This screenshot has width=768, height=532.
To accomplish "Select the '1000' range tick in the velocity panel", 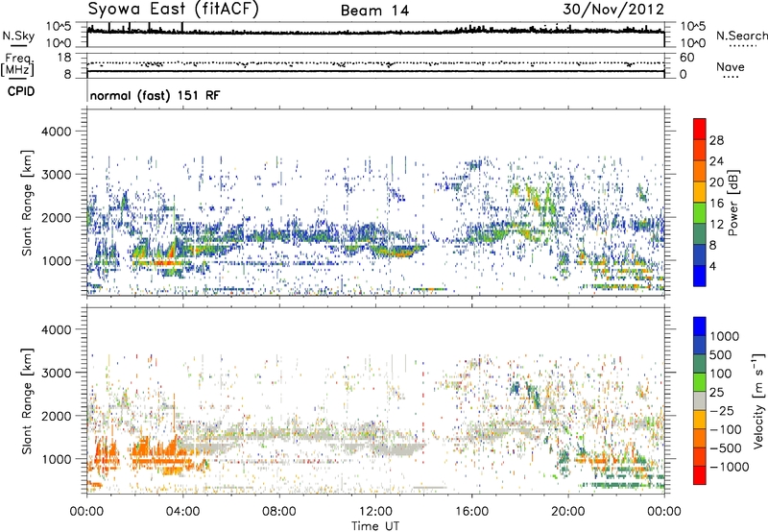I will pos(56,459).
